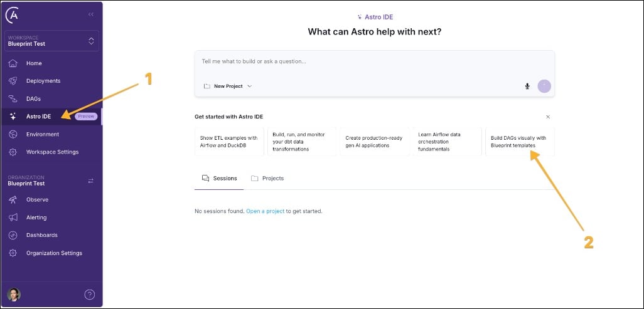This screenshot has width=644, height=309.
Task: Follow the 'Open a project' link
Action: 266,211
